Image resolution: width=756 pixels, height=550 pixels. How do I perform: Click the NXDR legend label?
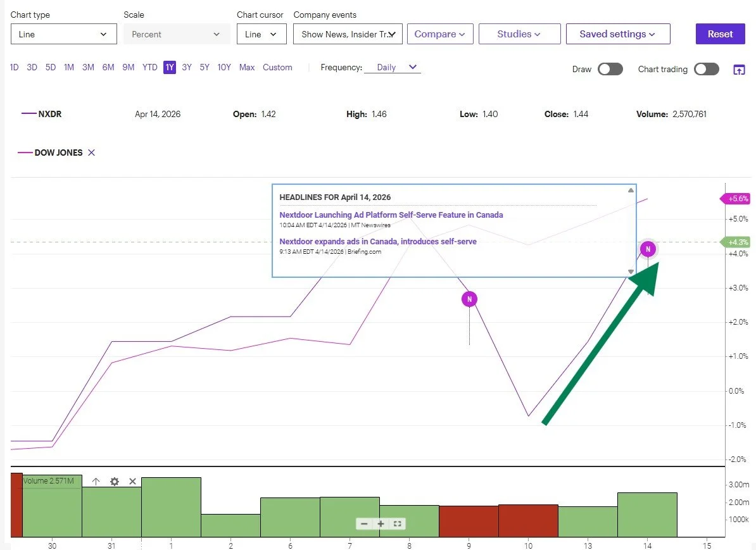tap(49, 115)
